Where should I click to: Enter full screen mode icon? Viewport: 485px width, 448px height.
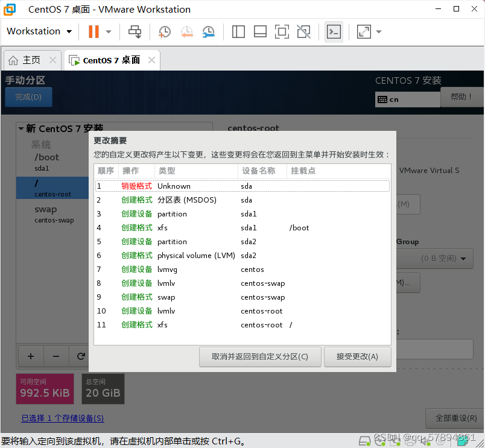point(282,31)
